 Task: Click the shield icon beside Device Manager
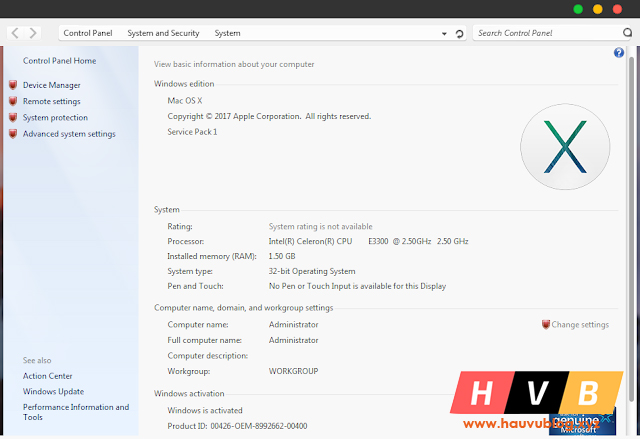[x=13, y=85]
